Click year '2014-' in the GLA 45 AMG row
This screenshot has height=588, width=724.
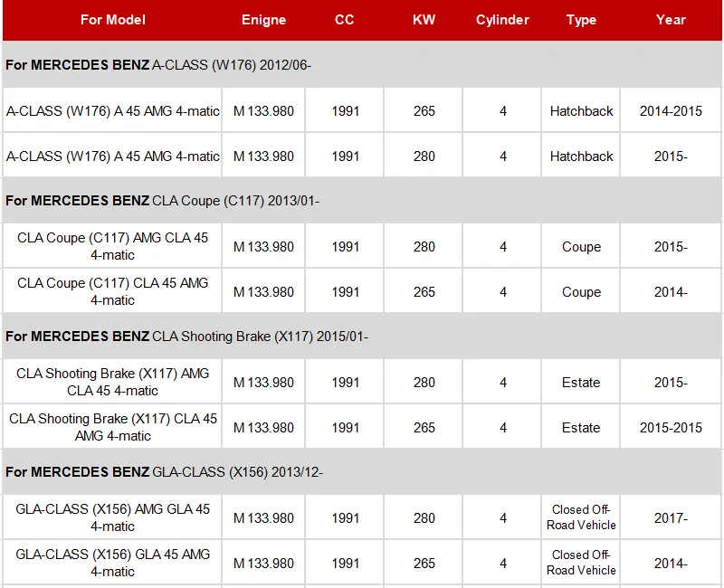pos(671,563)
